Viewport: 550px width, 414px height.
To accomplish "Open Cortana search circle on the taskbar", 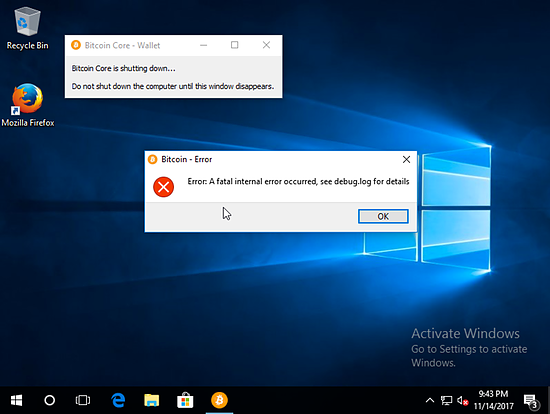I will tap(49, 400).
